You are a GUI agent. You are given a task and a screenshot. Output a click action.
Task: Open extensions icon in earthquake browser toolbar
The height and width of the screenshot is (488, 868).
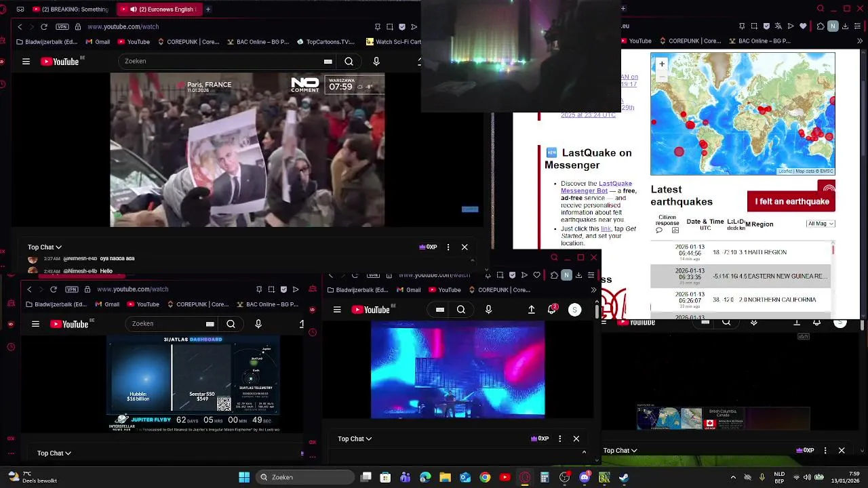(x=821, y=26)
